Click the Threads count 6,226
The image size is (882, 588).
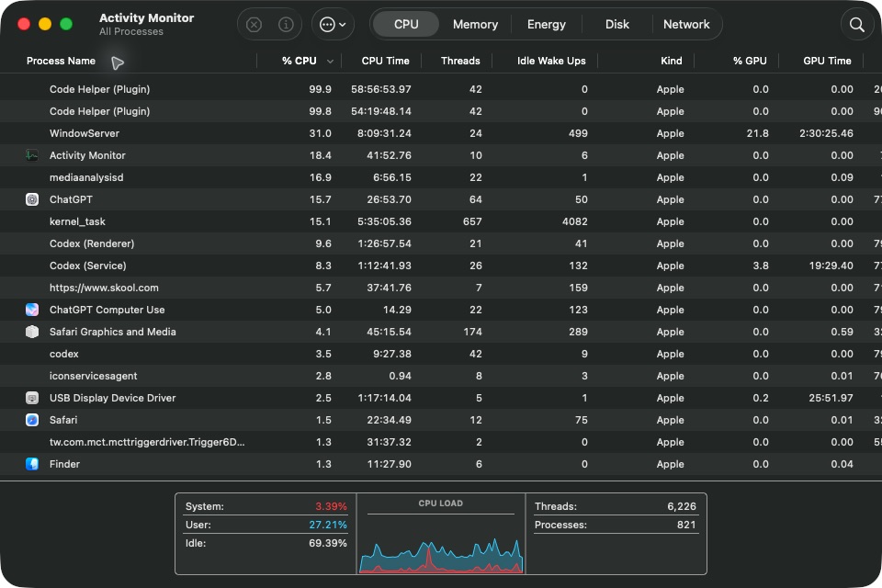682,506
